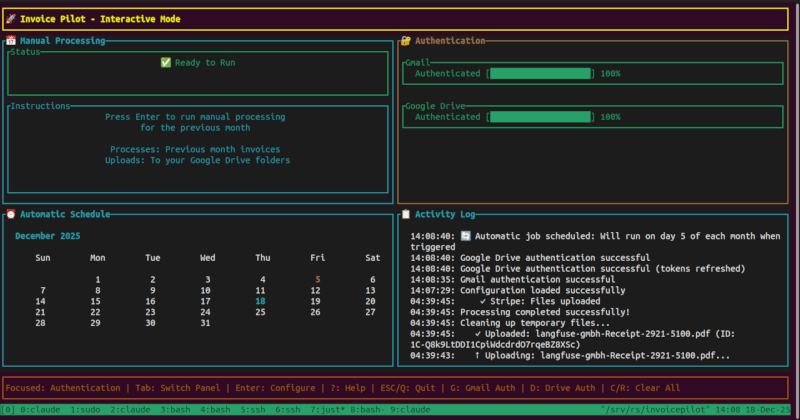Image resolution: width=800 pixels, height=420 pixels.
Task: Click the Focused: Authentication status text
Action: (x=63, y=388)
